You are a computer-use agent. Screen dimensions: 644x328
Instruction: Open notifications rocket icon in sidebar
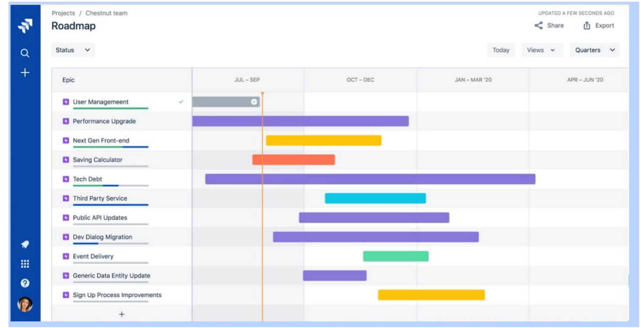coord(25,244)
